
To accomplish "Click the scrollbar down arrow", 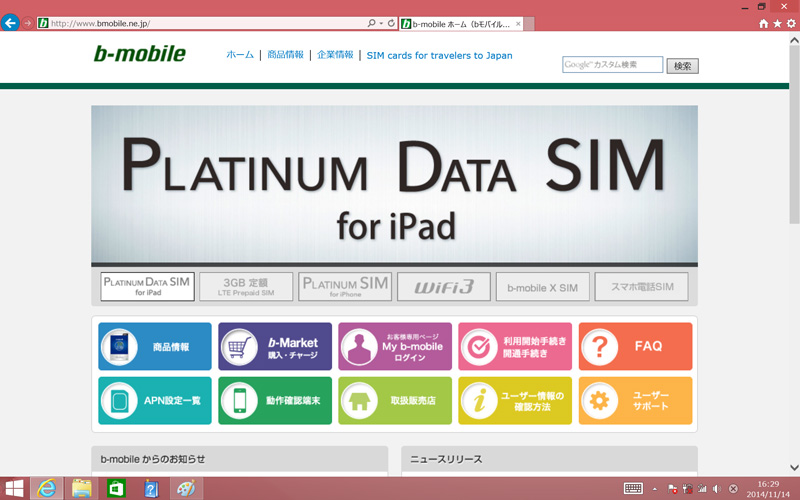I will coord(794,467).
